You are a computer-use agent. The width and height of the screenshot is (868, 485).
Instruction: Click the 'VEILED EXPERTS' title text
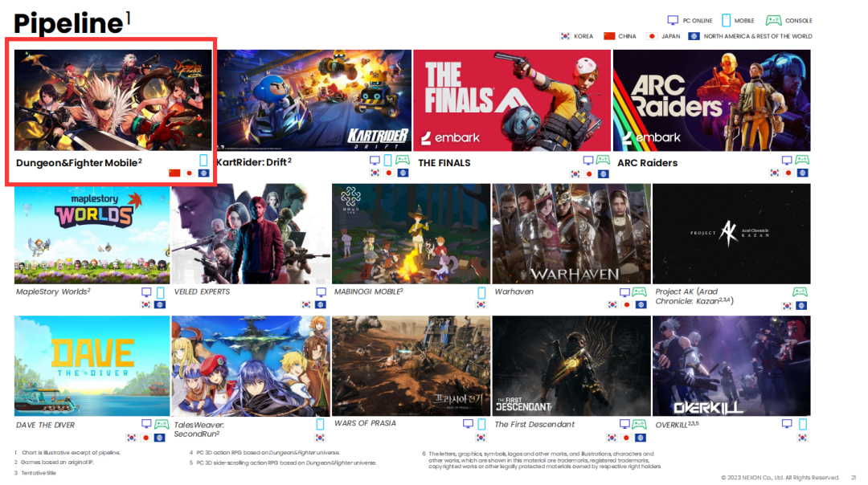tap(202, 291)
